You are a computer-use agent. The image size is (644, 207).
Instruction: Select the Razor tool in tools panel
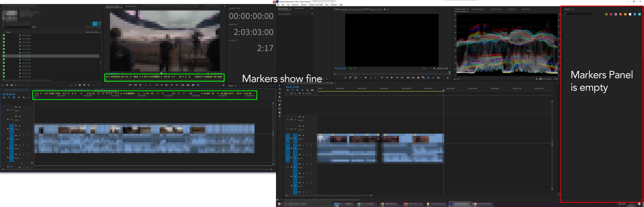pos(279,97)
